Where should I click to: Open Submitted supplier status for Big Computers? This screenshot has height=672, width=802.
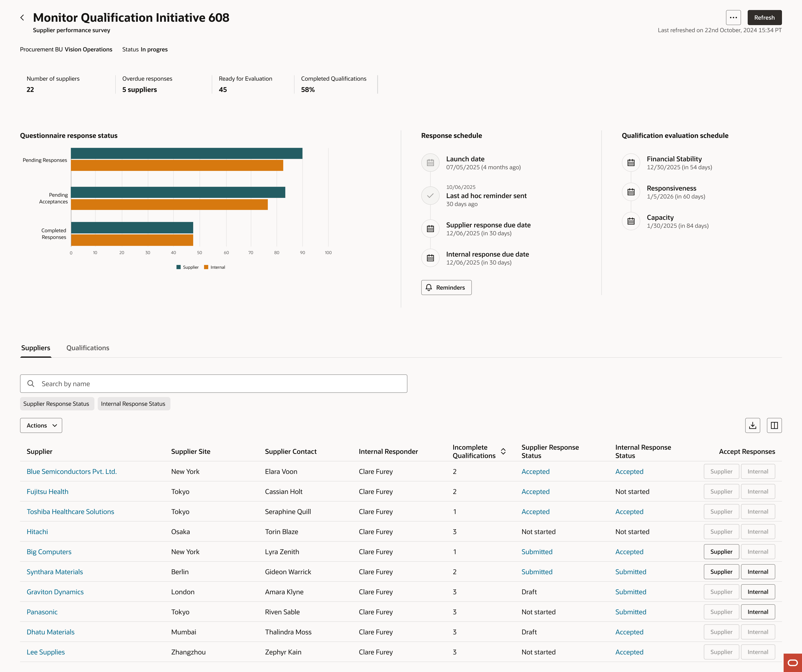click(537, 552)
